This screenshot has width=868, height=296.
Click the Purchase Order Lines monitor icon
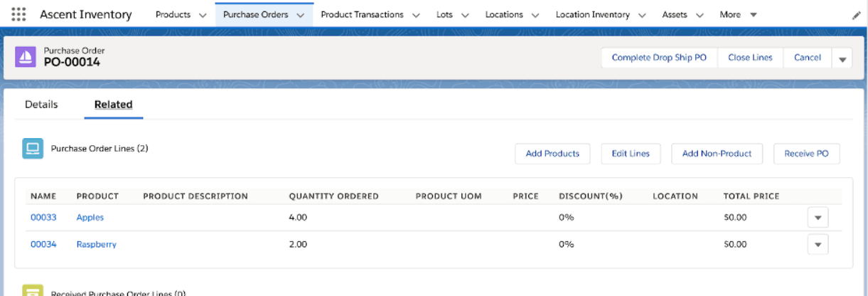(33, 149)
